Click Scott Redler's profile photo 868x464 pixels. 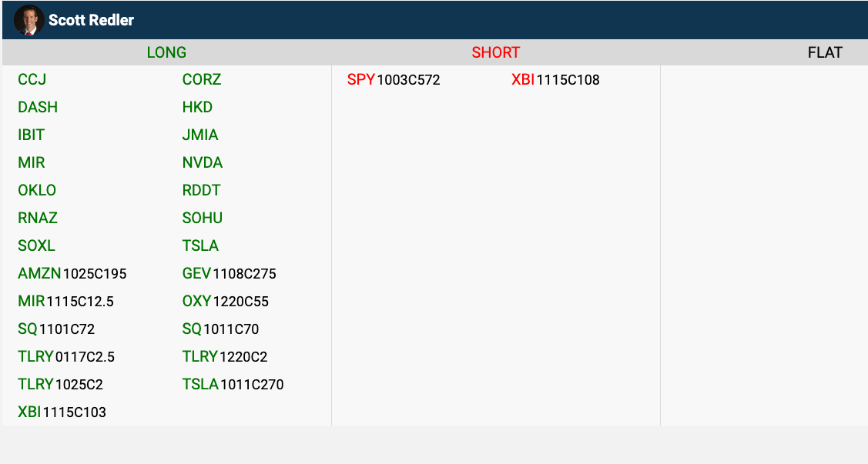[29, 20]
